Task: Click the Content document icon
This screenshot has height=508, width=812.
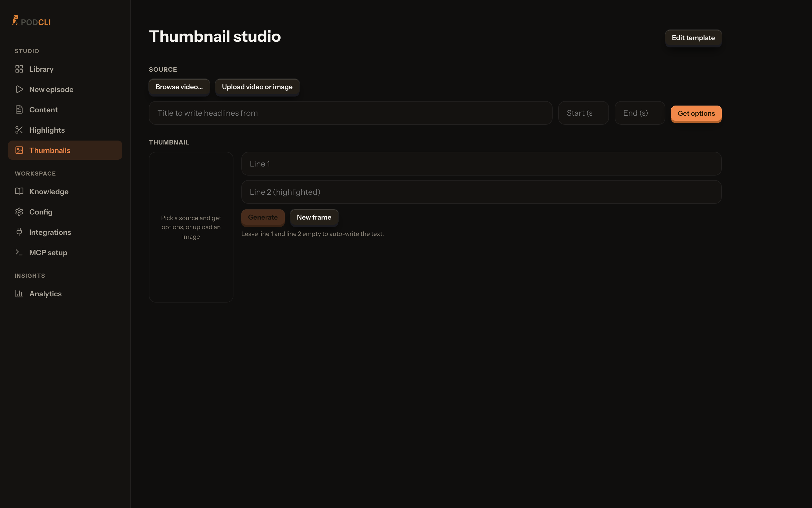Action: pos(19,110)
